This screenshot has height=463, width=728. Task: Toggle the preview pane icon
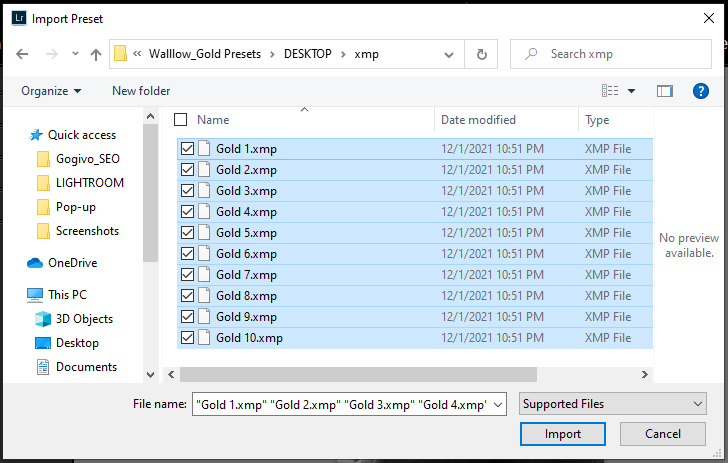(665, 91)
